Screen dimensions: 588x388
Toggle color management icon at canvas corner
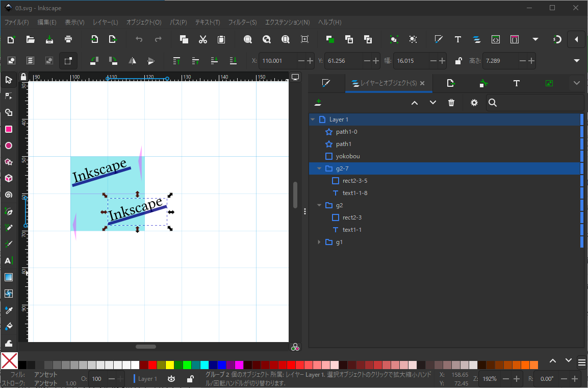point(295,347)
